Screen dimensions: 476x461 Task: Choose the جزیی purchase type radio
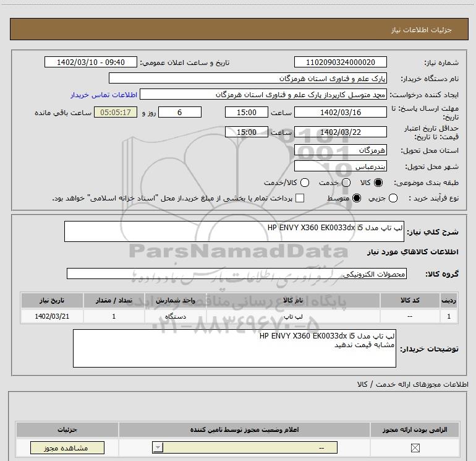point(393,199)
